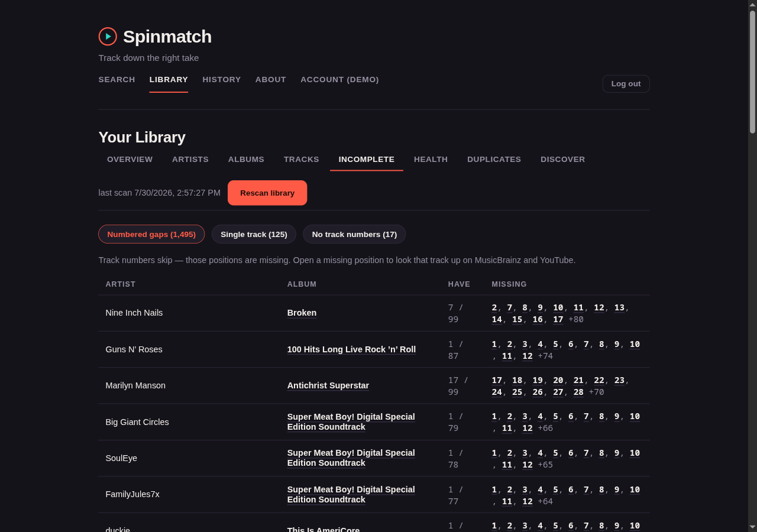The height and width of the screenshot is (532, 757).
Task: Open the About page tab
Action: click(x=271, y=79)
